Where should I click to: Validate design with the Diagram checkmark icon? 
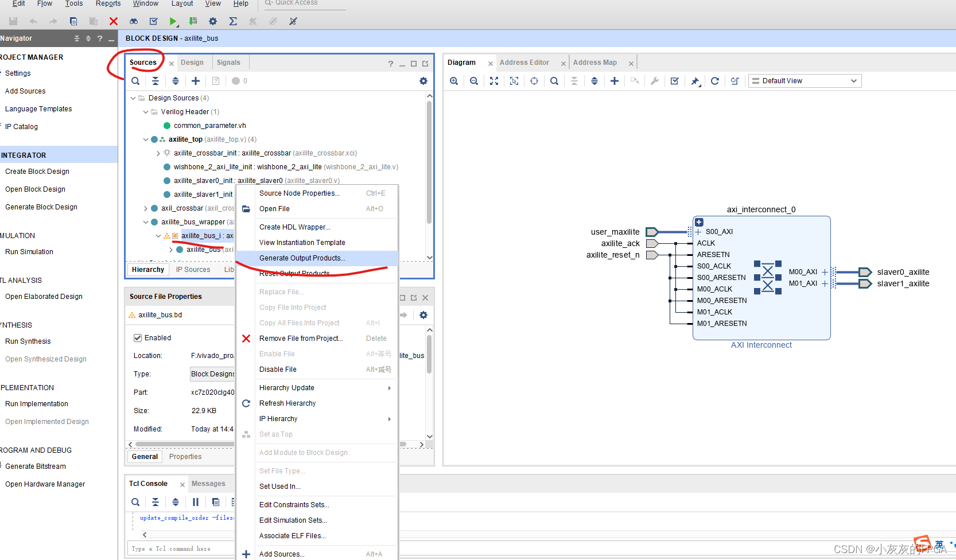[x=675, y=81]
